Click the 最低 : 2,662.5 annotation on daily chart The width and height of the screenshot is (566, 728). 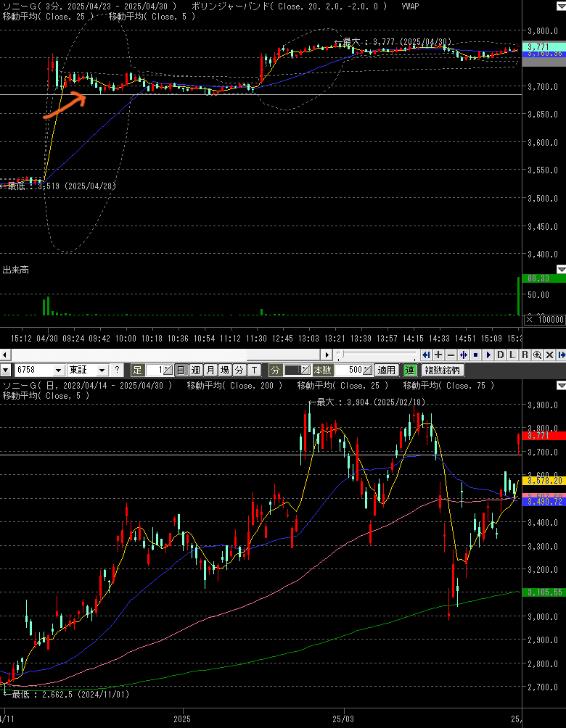[x=67, y=695]
